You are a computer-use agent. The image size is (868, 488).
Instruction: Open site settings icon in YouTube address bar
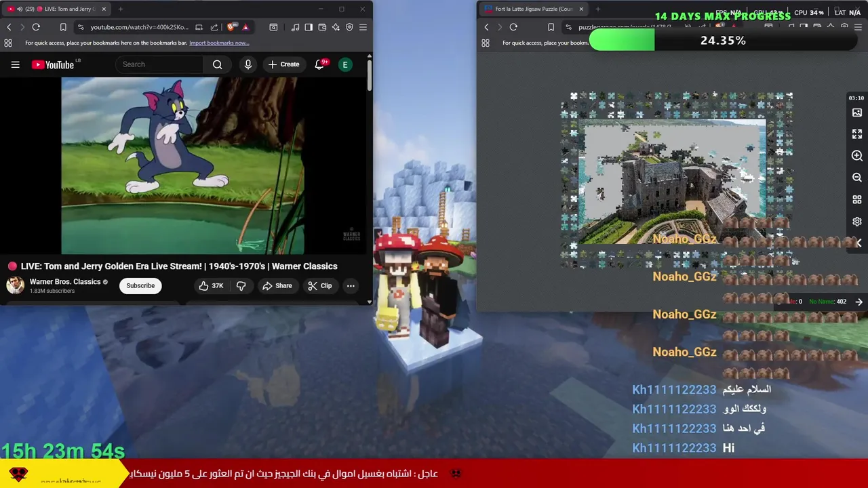point(81,27)
